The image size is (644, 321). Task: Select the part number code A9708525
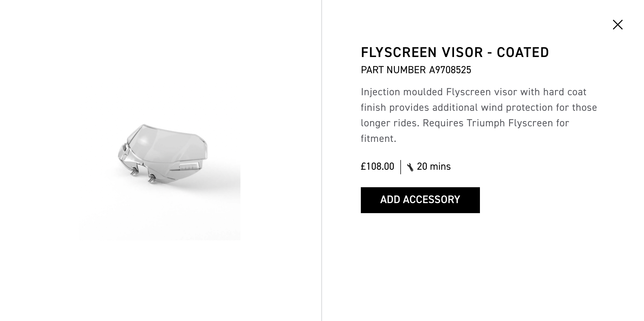(x=450, y=70)
